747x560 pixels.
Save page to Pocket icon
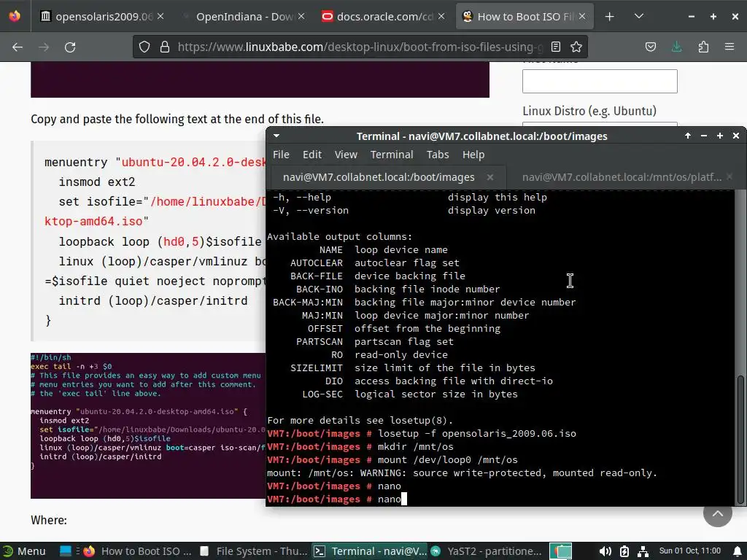tap(651, 47)
